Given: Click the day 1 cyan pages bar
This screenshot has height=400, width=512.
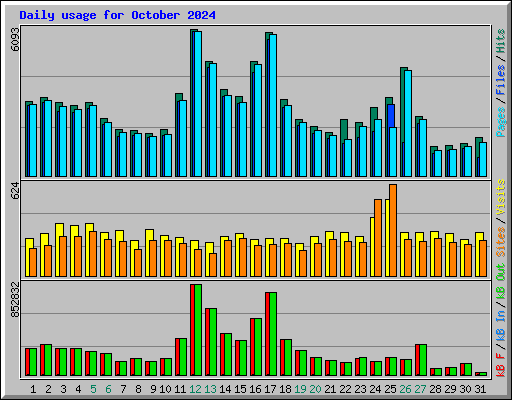Looking at the screenshot, I should click(33, 140).
